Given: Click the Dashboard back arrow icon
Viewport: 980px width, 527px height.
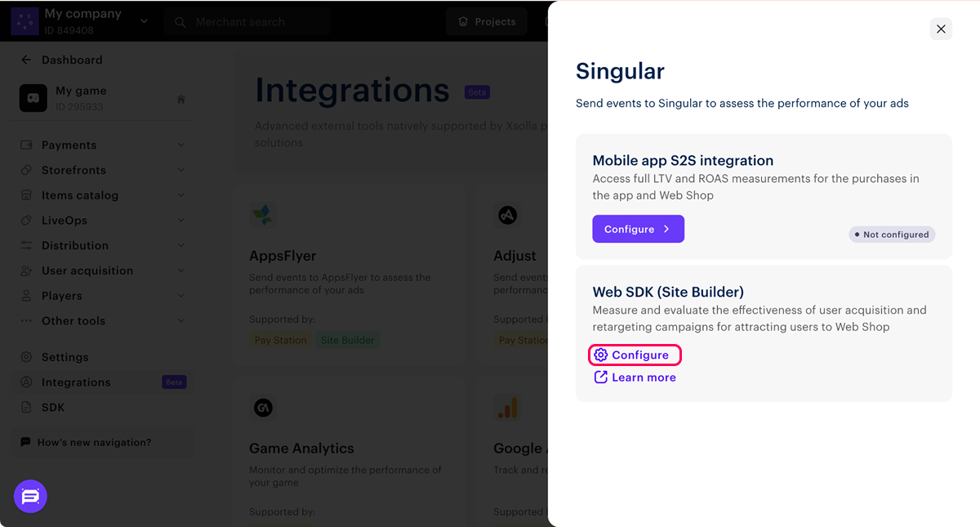Looking at the screenshot, I should pyautogui.click(x=26, y=60).
